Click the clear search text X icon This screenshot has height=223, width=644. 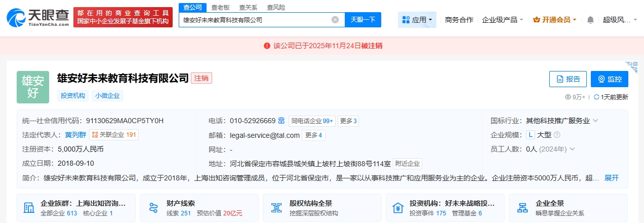click(335, 20)
